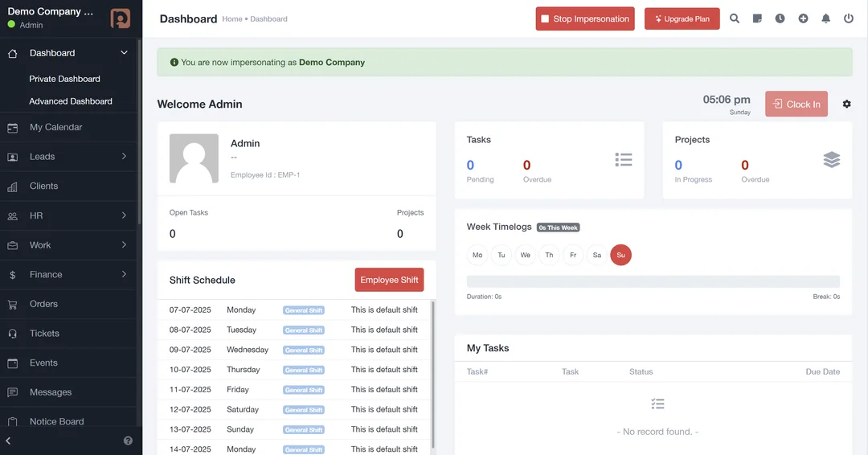Image resolution: width=868 pixels, height=455 pixels.
Task: Click the Messages chat icon
Action: point(12,392)
